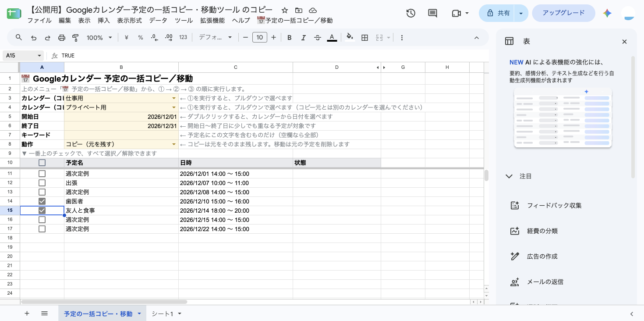Toggle italic formatting

coord(303,38)
